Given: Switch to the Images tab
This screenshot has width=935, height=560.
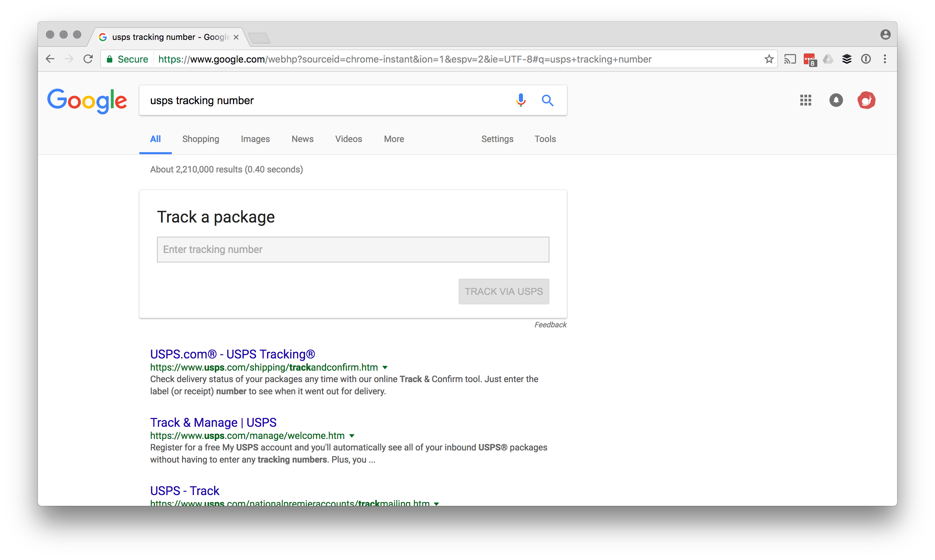Looking at the screenshot, I should point(255,139).
